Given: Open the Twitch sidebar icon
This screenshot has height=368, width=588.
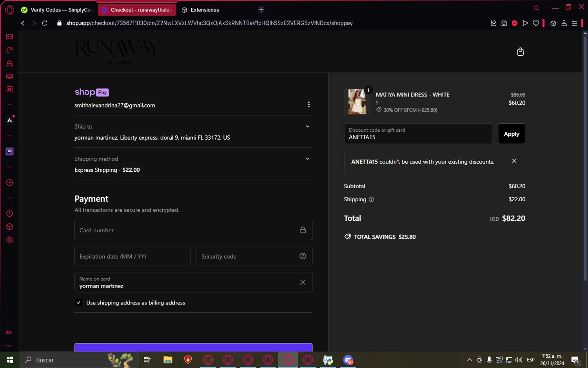Looking at the screenshot, I should (x=9, y=151).
